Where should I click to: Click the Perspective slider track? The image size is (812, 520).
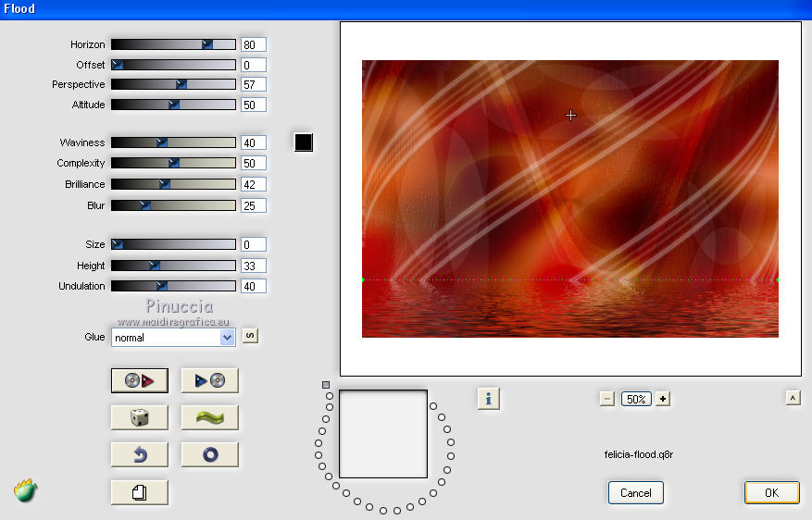173,84
